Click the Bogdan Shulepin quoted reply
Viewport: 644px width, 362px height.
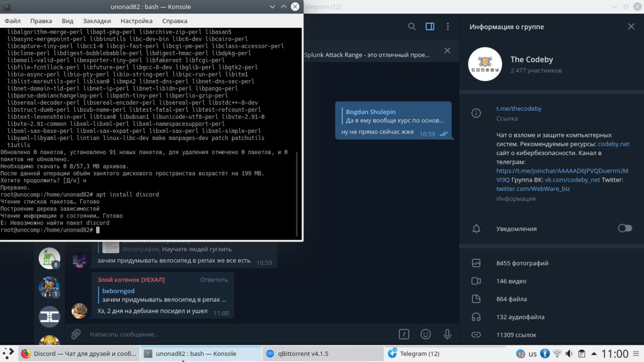pos(393,116)
